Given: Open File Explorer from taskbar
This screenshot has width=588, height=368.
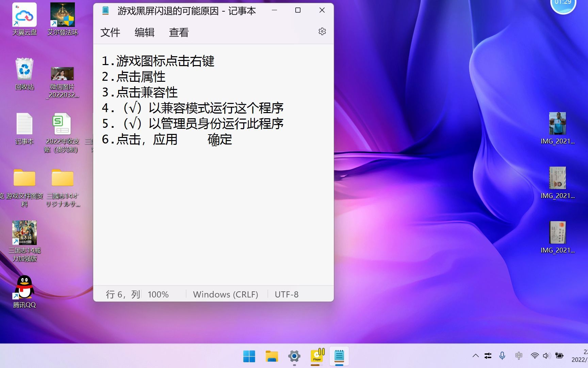Looking at the screenshot, I should pyautogui.click(x=272, y=356).
